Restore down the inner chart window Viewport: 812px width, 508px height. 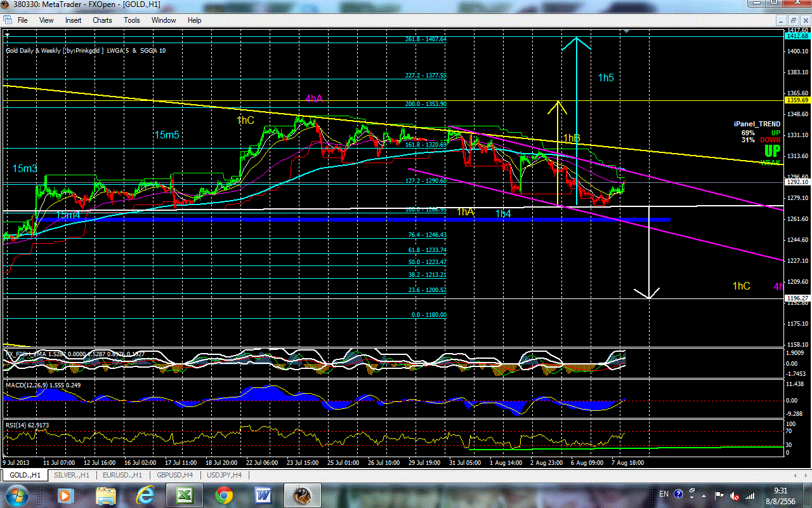795,20
